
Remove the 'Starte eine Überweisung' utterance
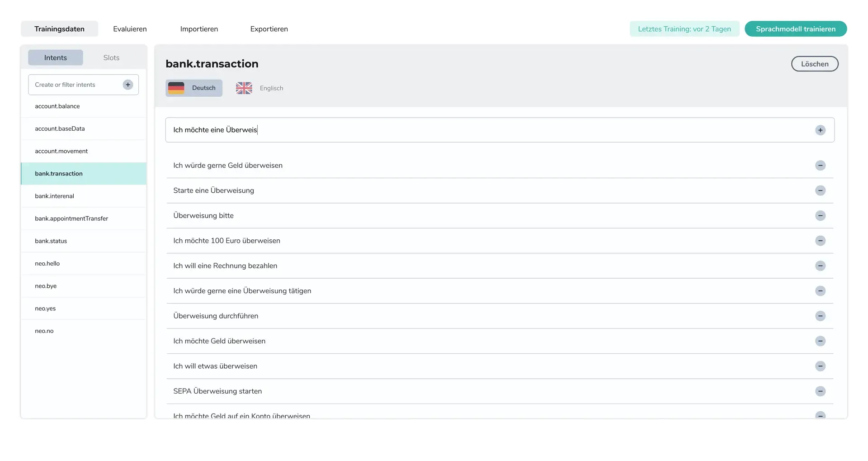coord(820,190)
